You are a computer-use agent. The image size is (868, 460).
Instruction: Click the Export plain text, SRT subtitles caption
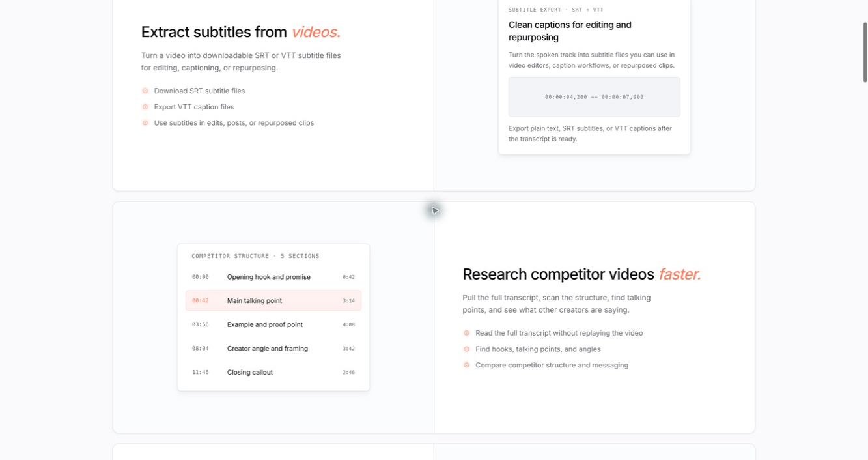pos(590,134)
